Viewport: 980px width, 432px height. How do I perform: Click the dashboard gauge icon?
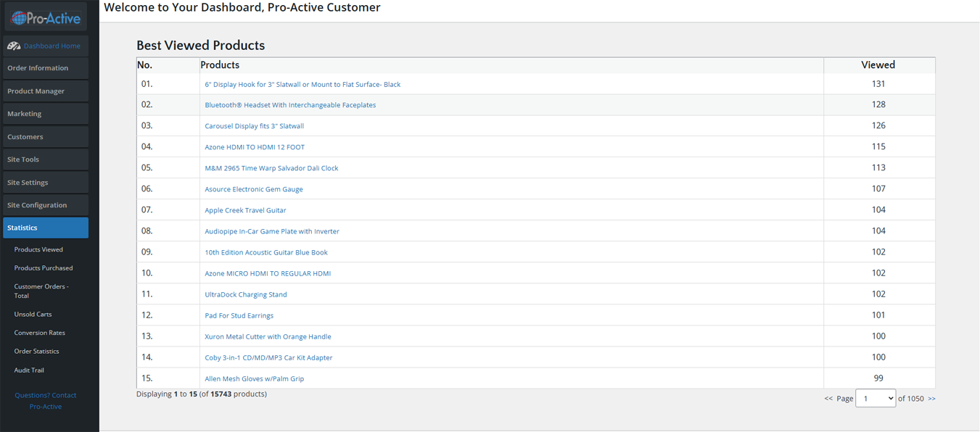14,46
